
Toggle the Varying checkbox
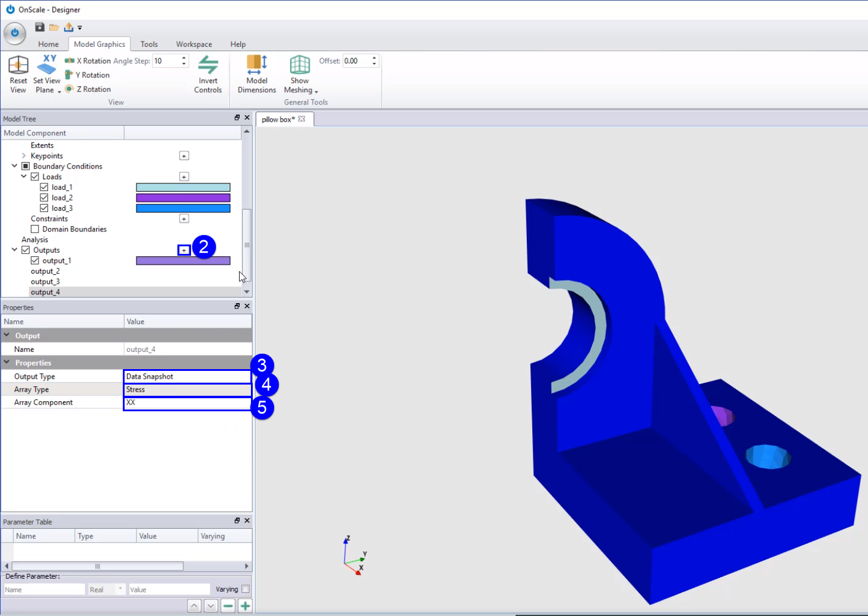click(246, 589)
